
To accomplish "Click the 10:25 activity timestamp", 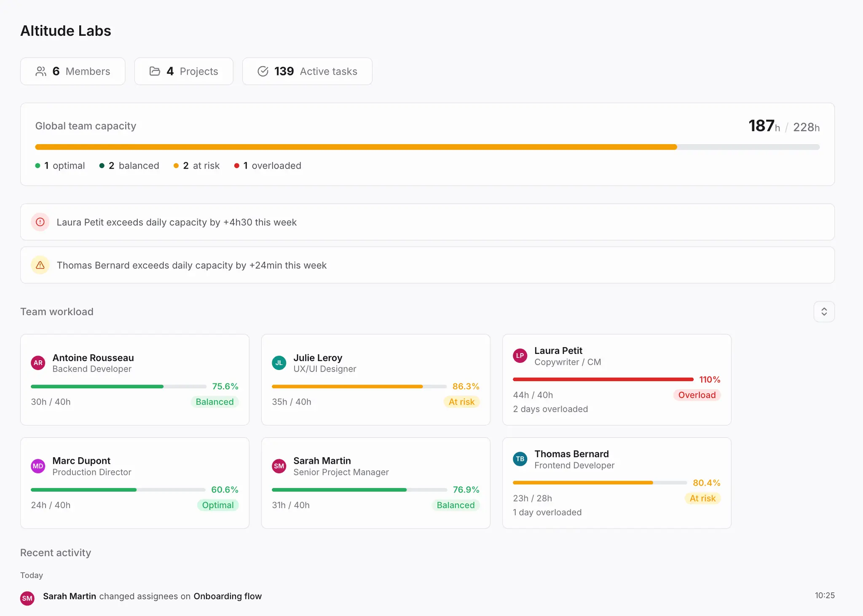I will click(825, 596).
